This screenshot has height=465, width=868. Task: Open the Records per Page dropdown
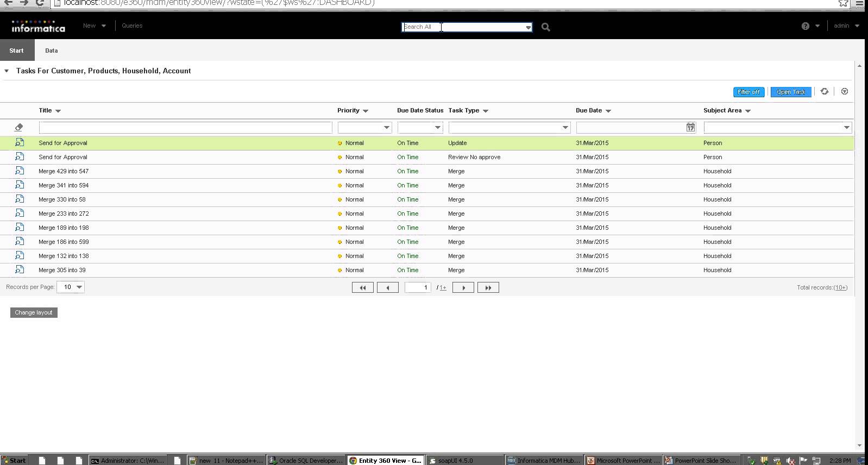pyautogui.click(x=71, y=287)
